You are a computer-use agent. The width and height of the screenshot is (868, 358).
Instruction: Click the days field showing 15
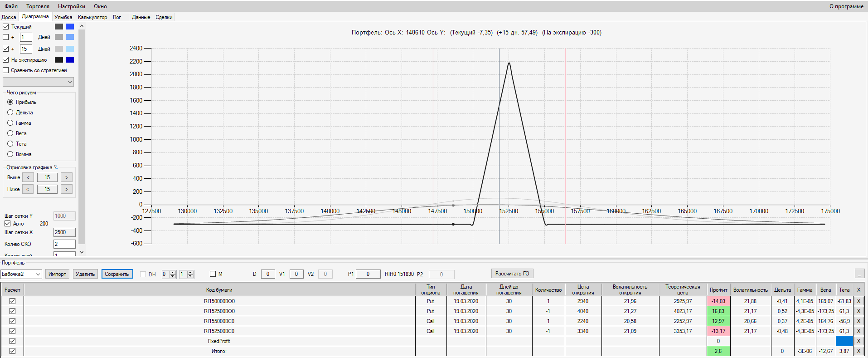coord(26,49)
